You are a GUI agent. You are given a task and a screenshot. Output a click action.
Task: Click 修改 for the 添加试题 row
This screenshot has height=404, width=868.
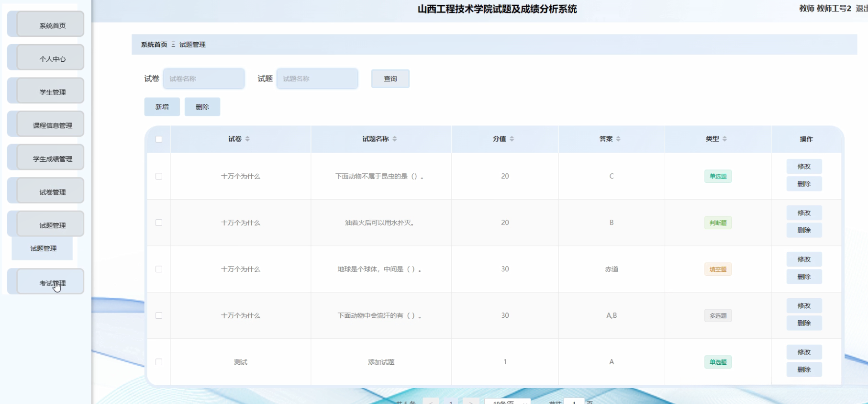pyautogui.click(x=804, y=352)
